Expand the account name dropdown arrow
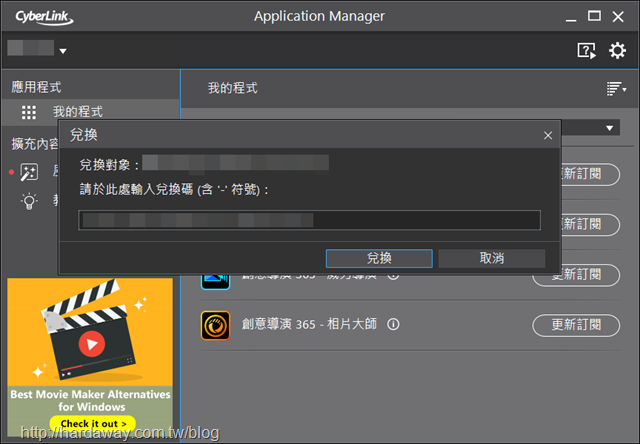The image size is (640, 444). 63,51
